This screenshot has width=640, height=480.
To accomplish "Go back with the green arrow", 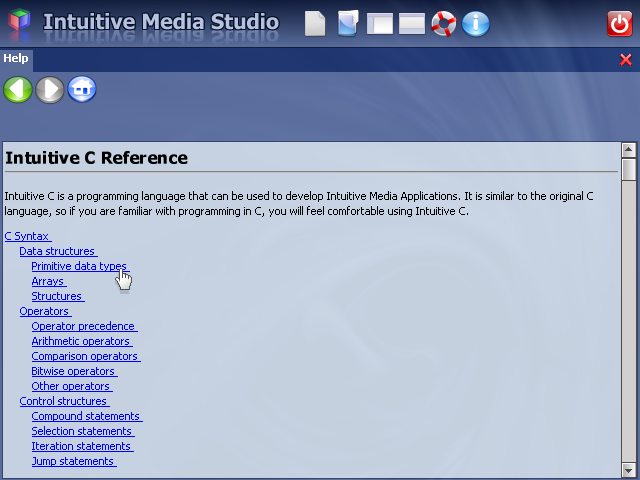I will pyautogui.click(x=18, y=89).
